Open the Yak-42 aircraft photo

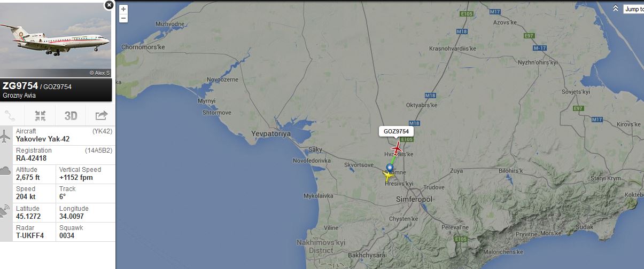56,39
